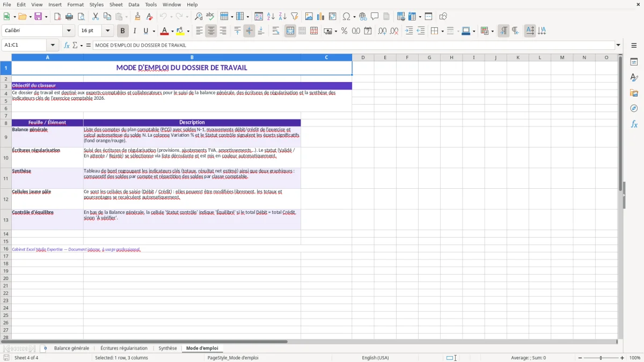Switch to Balance générale sheet tab
This screenshot has width=644, height=362.
point(71,348)
